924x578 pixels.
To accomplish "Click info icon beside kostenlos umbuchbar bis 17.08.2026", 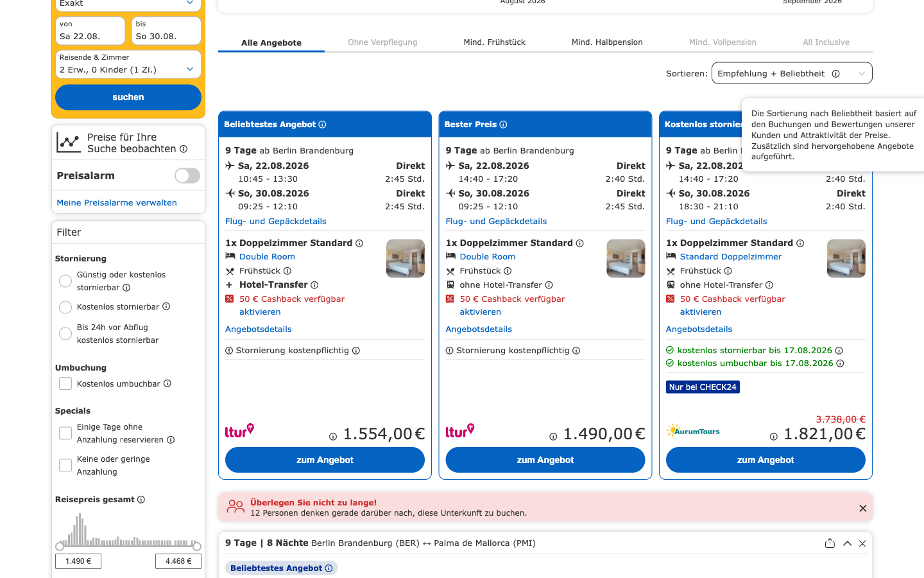I will (x=841, y=363).
